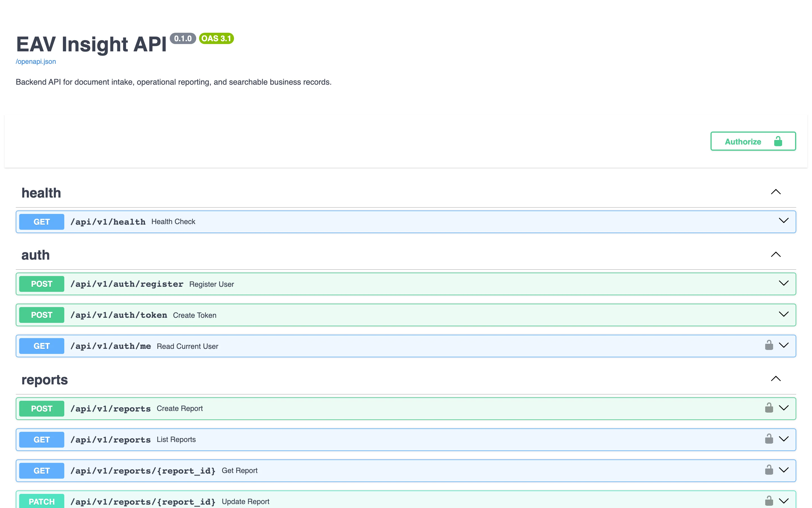Click the lock icon on Update Report
Image resolution: width=812 pixels, height=508 pixels.
pos(769,501)
